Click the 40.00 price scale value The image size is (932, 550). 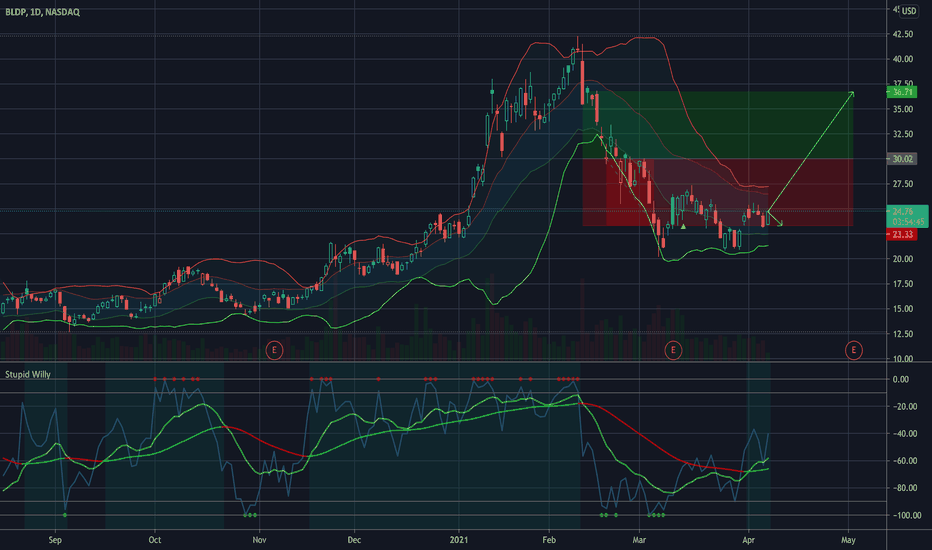pyautogui.click(x=902, y=59)
